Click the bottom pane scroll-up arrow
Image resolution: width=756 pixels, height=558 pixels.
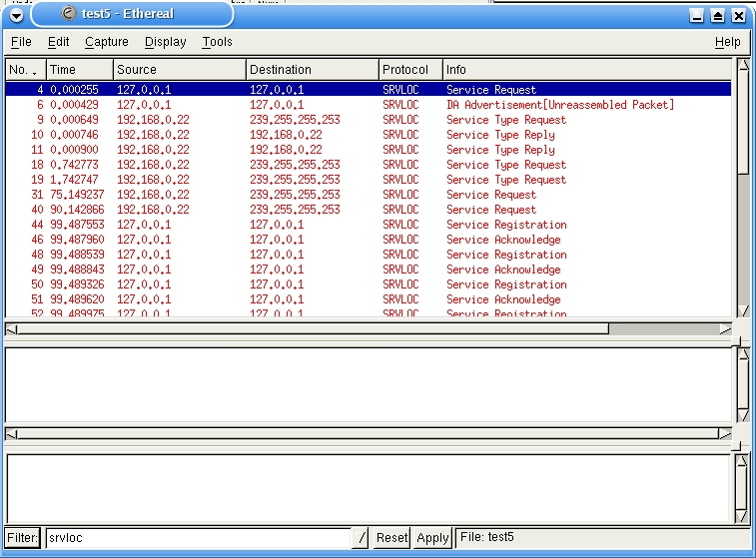742,462
